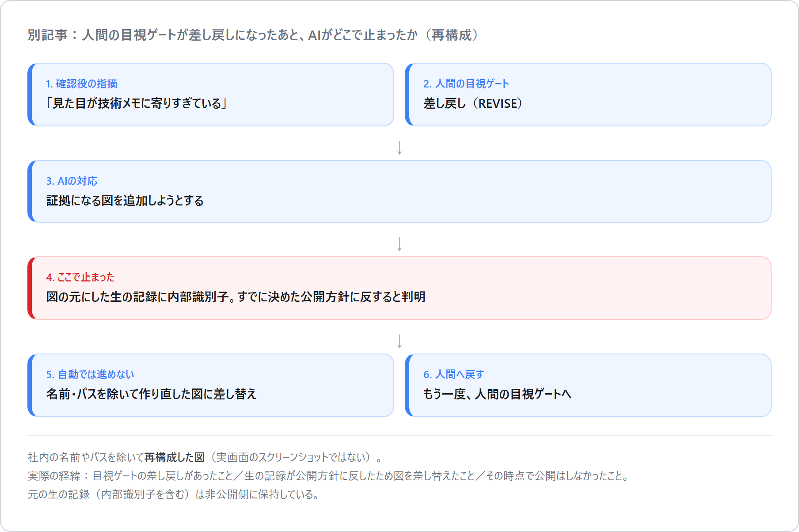
Task: Click the step label '3. AIの対応'
Action: coord(72,181)
